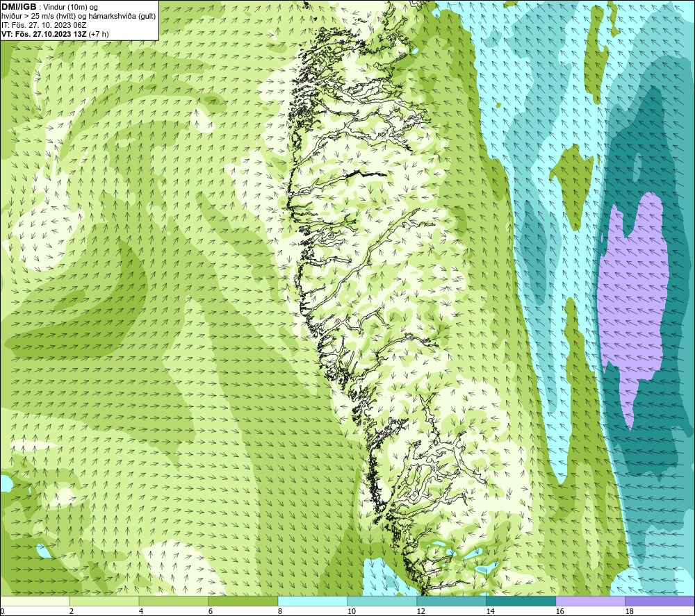Click scale label '6'
Screen dimensions: 695x616
[211, 611]
